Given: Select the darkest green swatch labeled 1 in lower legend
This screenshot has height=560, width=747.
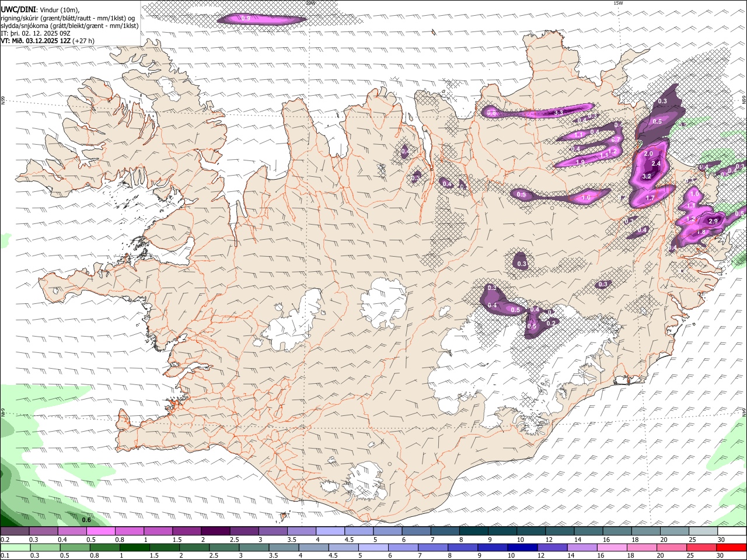Looking at the screenshot, I should [x=134, y=547].
